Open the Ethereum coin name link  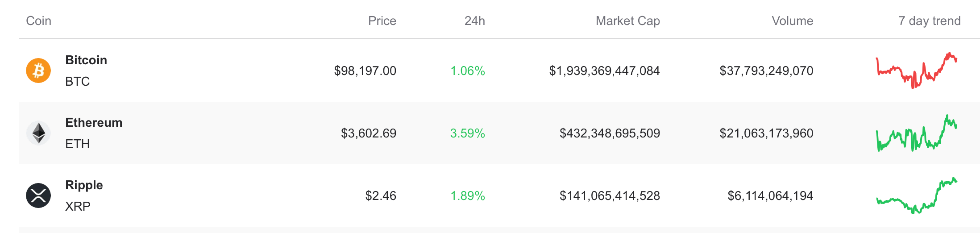tap(94, 123)
